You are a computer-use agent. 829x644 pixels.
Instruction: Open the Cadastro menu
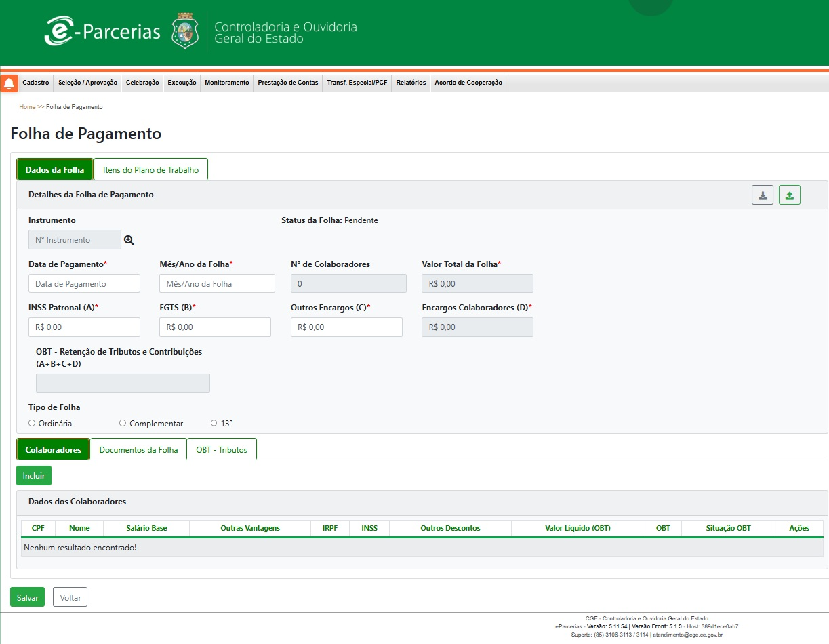click(x=36, y=82)
